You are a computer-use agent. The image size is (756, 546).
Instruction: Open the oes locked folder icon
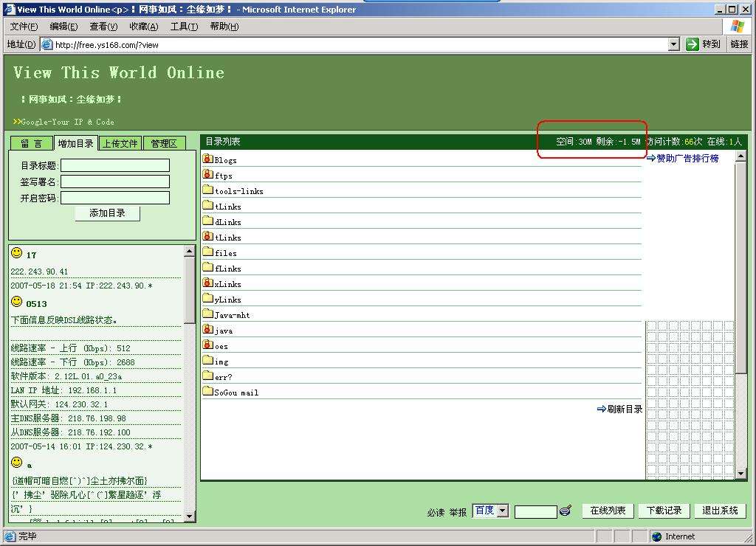click(207, 345)
